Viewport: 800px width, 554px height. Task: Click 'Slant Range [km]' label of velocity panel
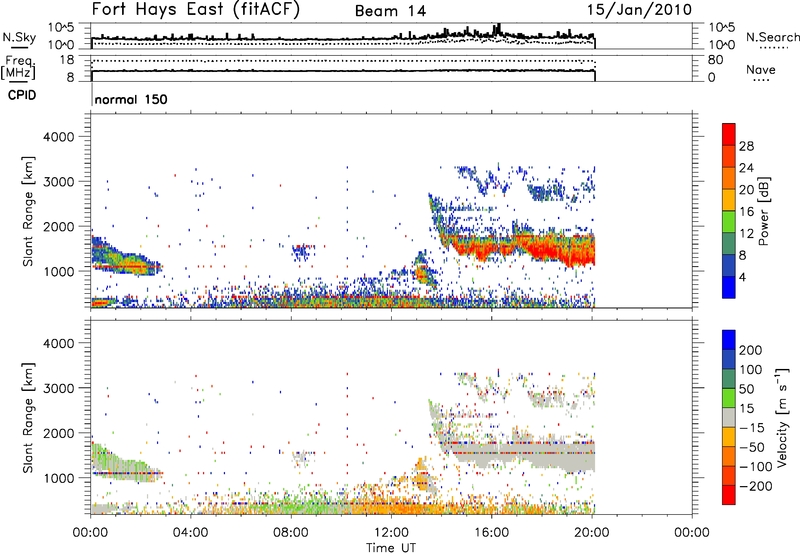(x=28, y=417)
